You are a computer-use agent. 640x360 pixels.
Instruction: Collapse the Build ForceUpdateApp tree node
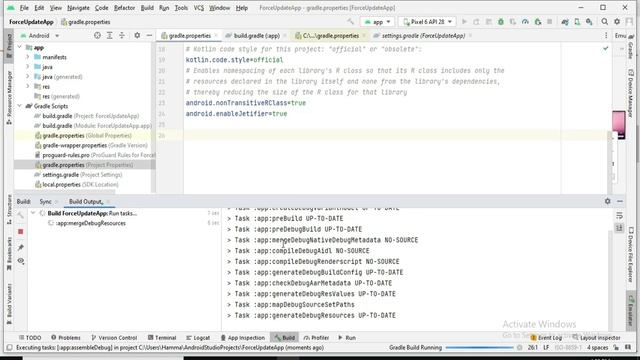33,213
